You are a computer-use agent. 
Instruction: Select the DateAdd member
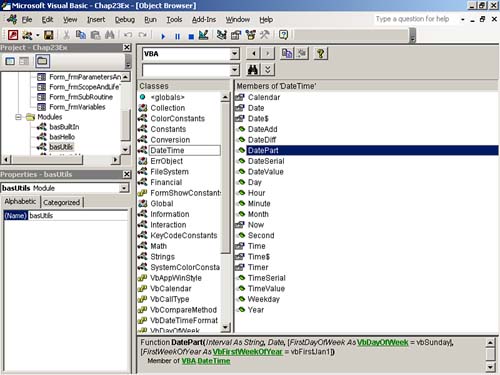[263, 129]
